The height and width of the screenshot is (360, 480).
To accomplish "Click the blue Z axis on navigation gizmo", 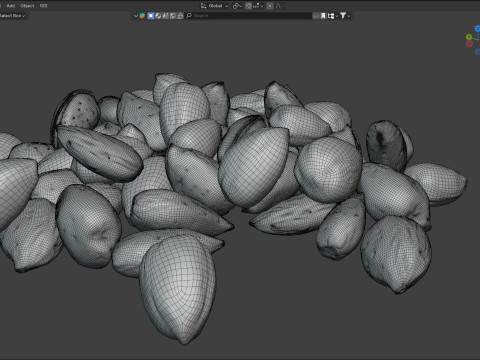I will [x=478, y=29].
